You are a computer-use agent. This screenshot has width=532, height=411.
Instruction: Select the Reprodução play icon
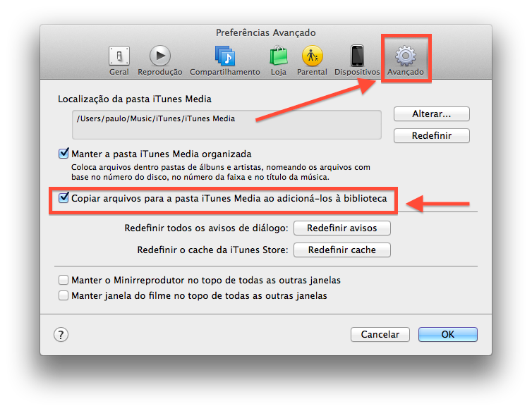coord(160,56)
